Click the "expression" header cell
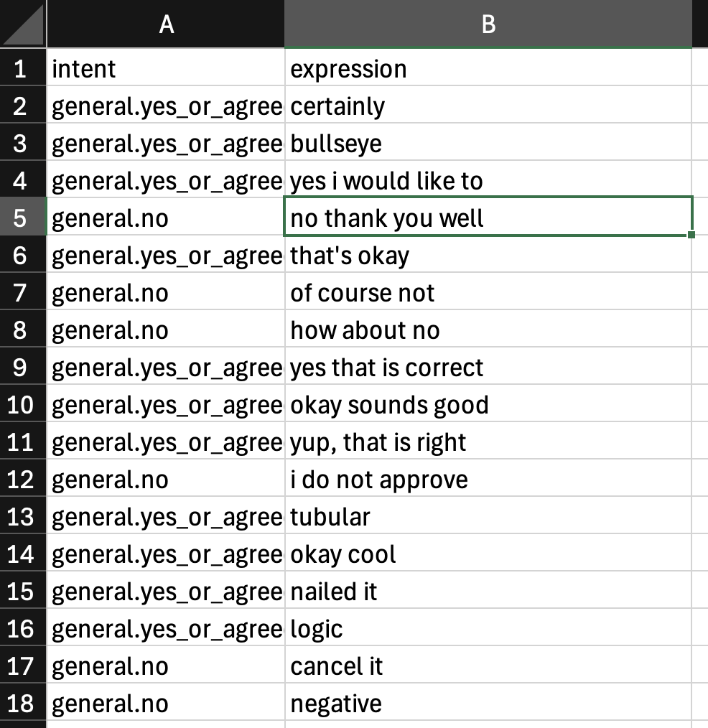 [x=488, y=69]
